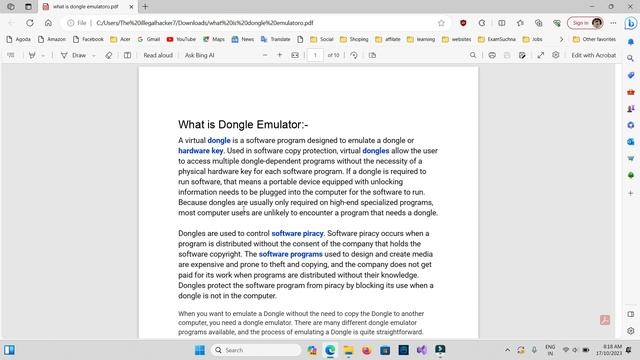The width and height of the screenshot is (640, 360).
Task: Follow the "software programs" link in document
Action: [291, 254]
